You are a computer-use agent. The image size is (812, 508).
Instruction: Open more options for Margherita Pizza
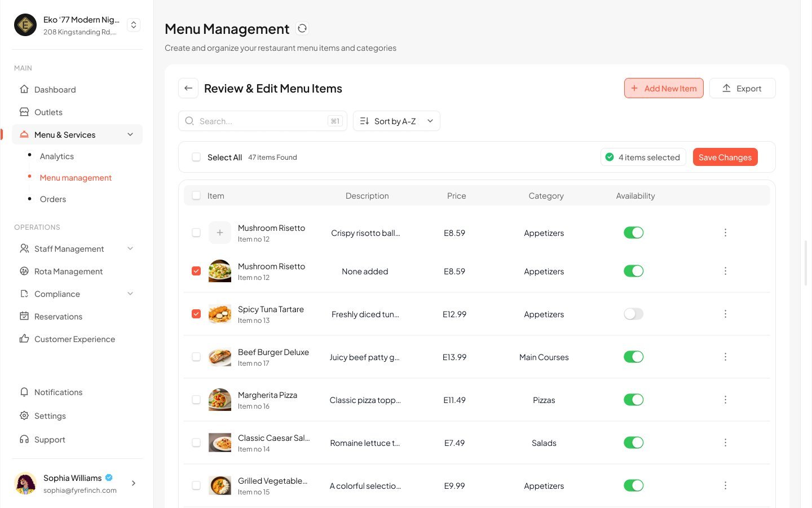click(725, 400)
